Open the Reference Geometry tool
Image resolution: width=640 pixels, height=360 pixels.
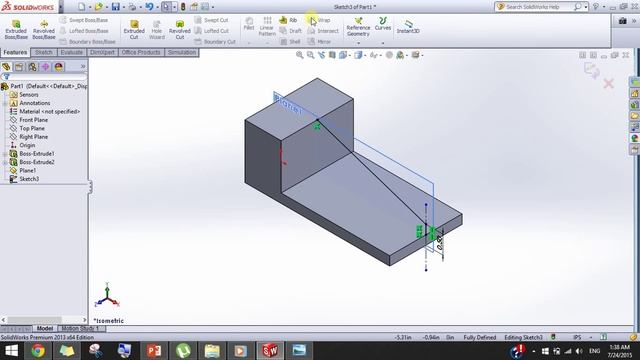click(358, 27)
